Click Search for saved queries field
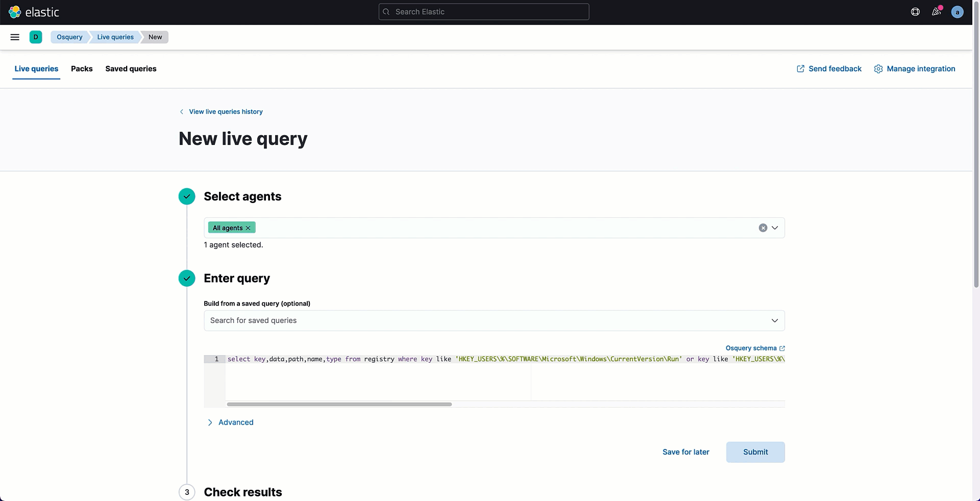The height and width of the screenshot is (501, 980). [x=494, y=321]
